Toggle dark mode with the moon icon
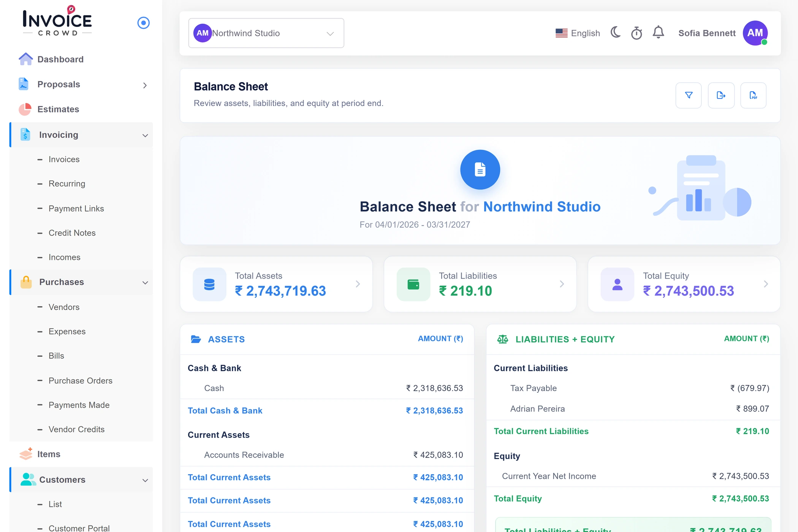The width and height of the screenshot is (798, 532). pyautogui.click(x=616, y=33)
